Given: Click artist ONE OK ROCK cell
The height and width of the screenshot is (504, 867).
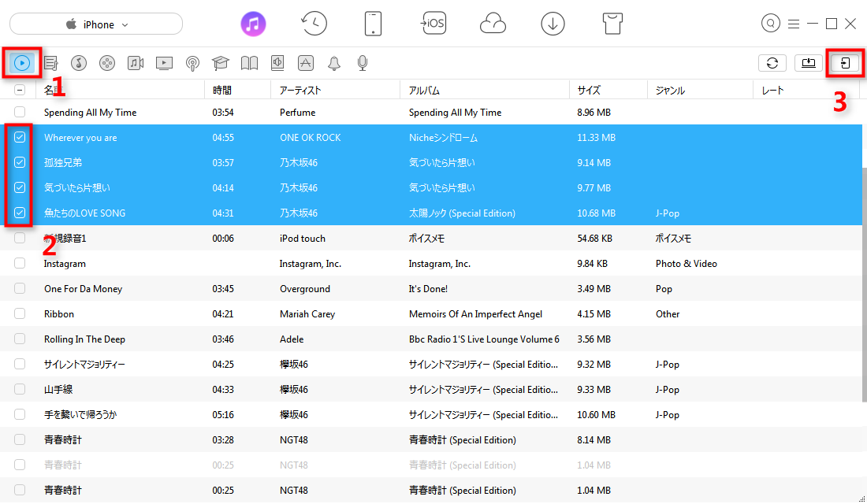Looking at the screenshot, I should [x=311, y=138].
